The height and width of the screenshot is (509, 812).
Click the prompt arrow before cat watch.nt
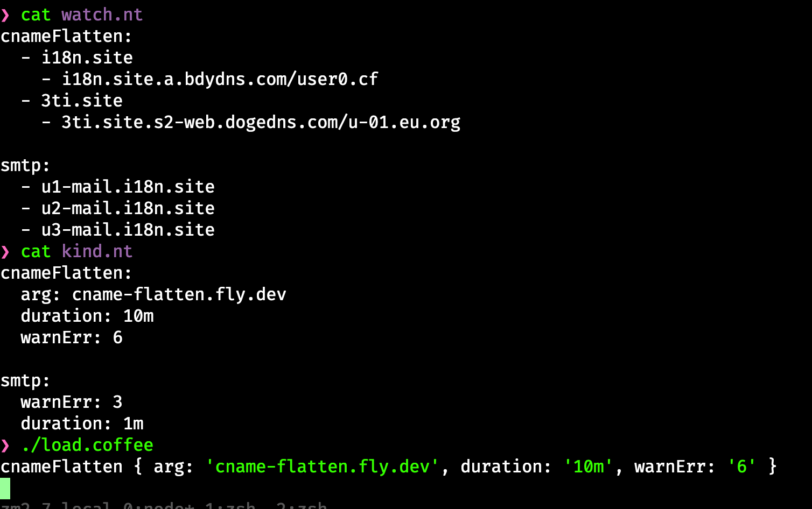point(5,15)
